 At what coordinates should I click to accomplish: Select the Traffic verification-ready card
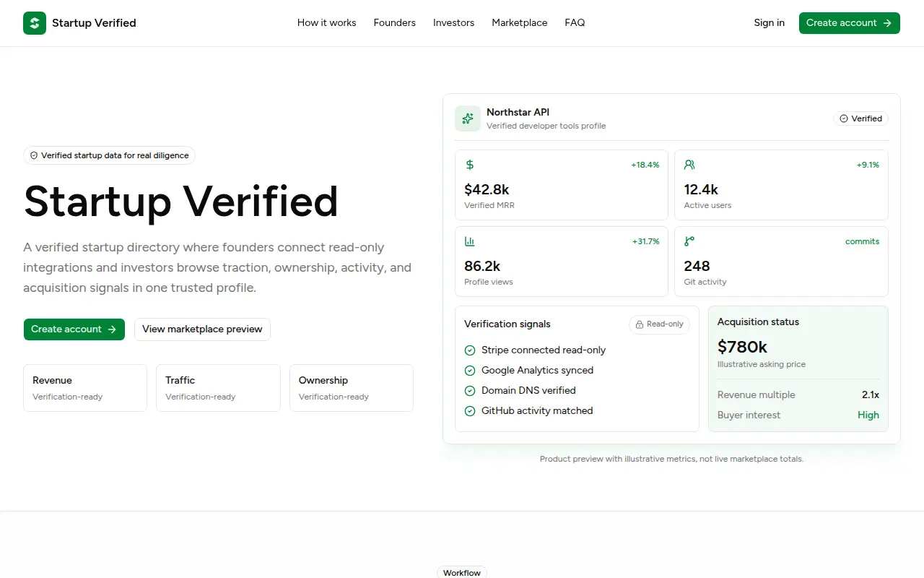tap(218, 388)
